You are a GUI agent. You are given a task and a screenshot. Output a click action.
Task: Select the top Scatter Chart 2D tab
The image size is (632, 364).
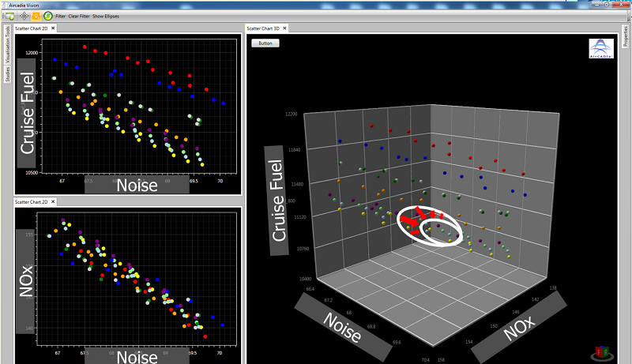coord(32,28)
